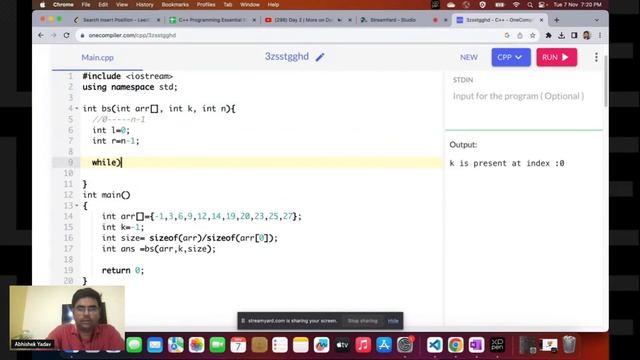
Task: Open XP-Pen app from the dock
Action: (497, 345)
